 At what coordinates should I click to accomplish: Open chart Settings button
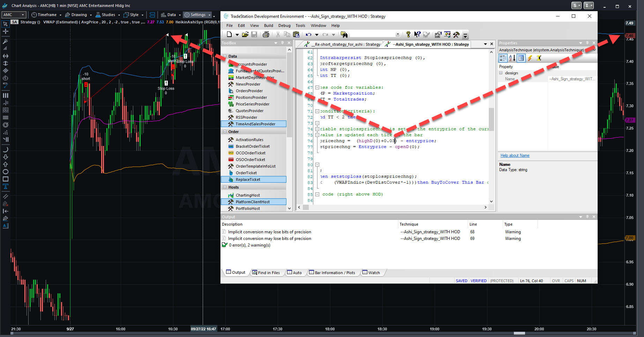197,15
